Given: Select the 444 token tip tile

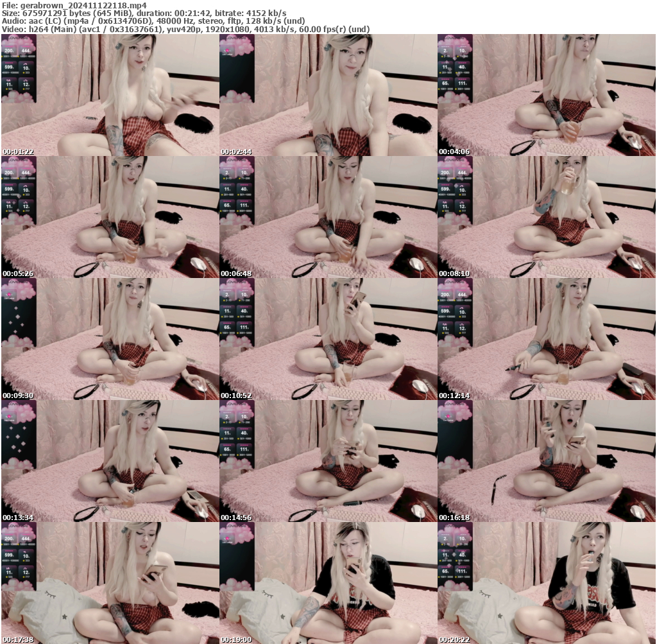Looking at the screenshot, I should point(26,51).
